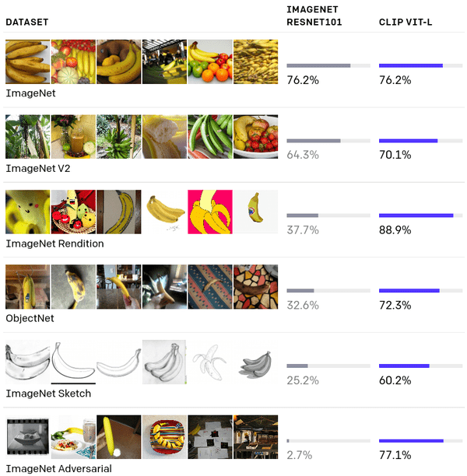Click the CLIP ViT-L bar for ImageNet Rendition
Viewport: 467px width, 476px height.
[x=416, y=215]
